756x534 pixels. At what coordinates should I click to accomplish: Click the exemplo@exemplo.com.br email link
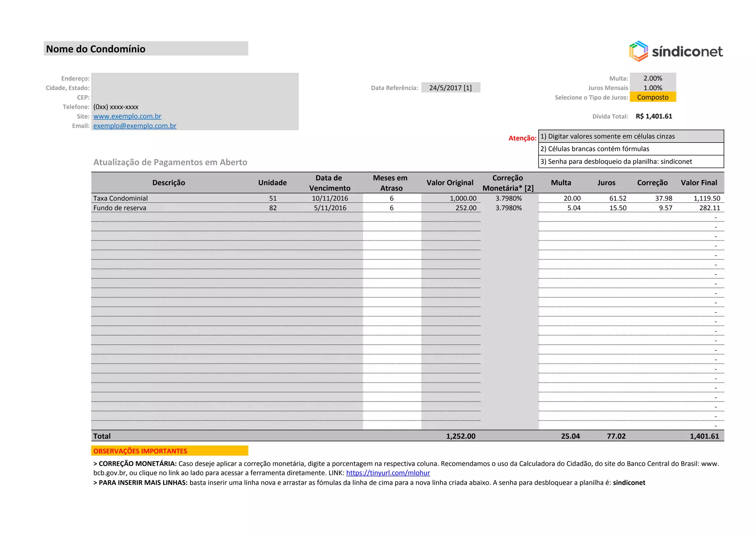(x=135, y=126)
